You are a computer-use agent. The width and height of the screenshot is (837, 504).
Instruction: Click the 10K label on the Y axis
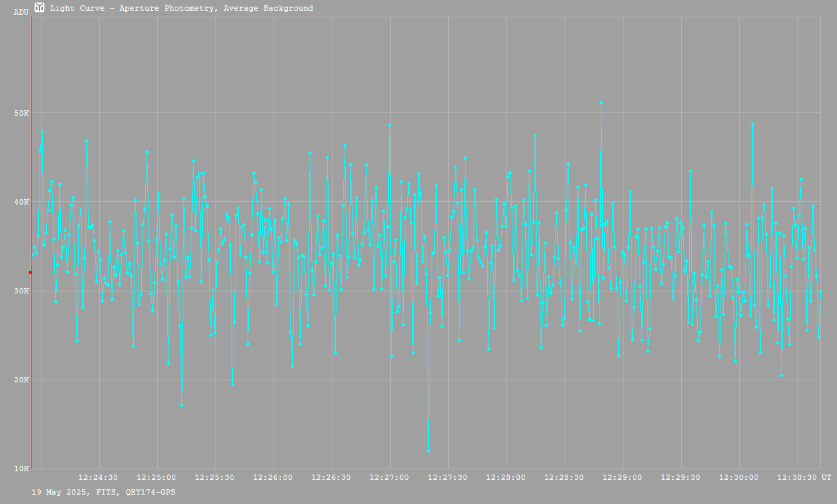point(21,469)
